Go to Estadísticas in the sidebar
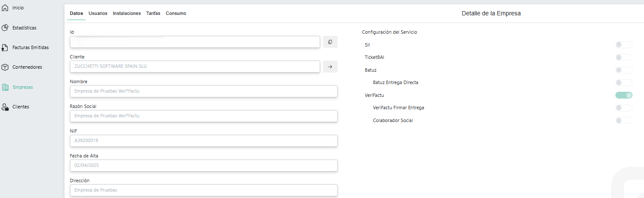The image size is (644, 198). click(x=24, y=28)
